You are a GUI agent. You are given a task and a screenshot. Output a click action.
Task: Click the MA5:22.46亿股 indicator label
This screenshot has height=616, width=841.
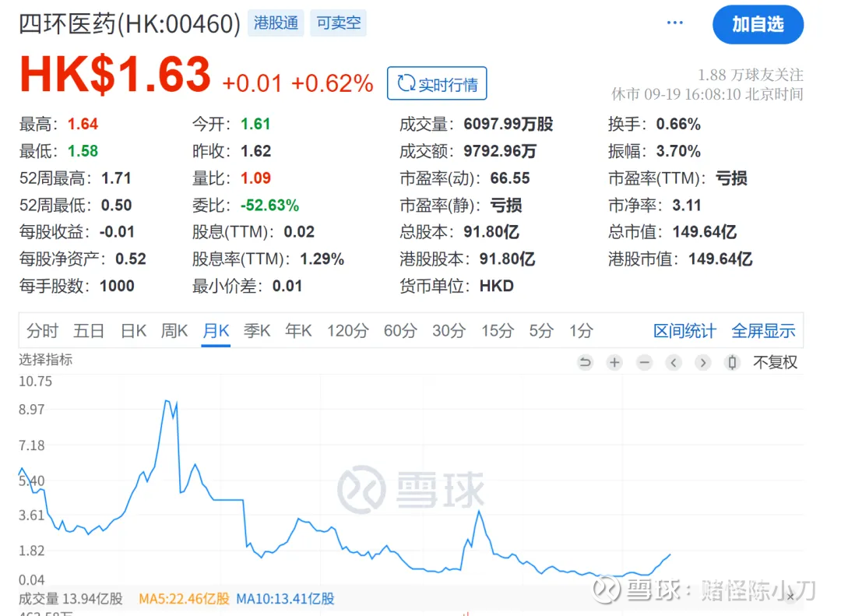pyautogui.click(x=184, y=598)
